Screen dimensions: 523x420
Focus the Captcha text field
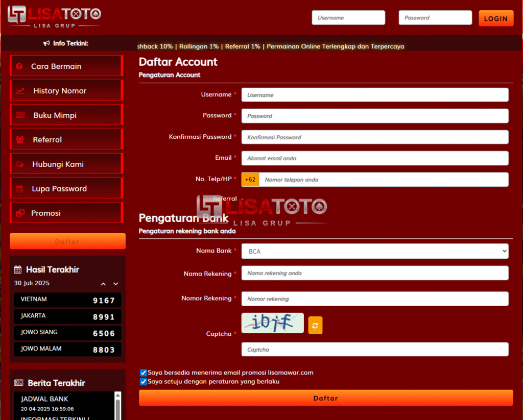pyautogui.click(x=375, y=350)
